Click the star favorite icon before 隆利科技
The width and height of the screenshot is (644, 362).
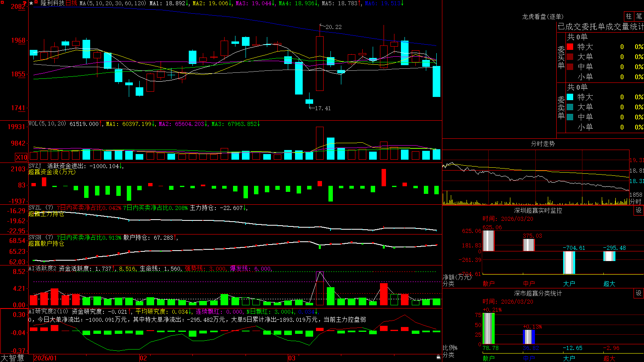pyautogui.click(x=31, y=3)
